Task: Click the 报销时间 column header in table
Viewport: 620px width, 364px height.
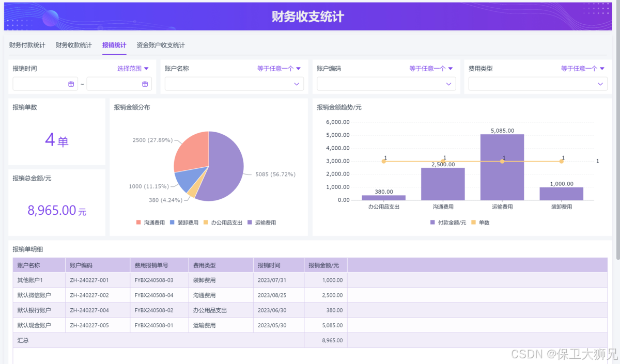Action: 279,265
